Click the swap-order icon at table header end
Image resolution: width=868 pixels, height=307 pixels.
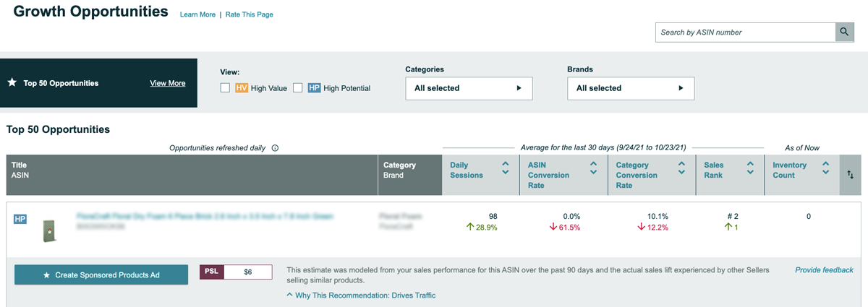851,175
